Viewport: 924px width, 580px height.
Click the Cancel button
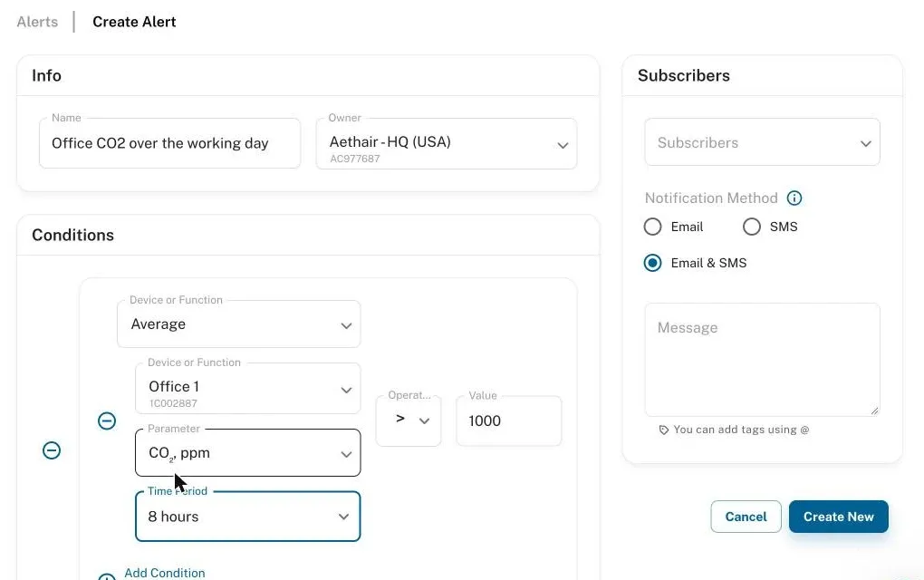[746, 517]
